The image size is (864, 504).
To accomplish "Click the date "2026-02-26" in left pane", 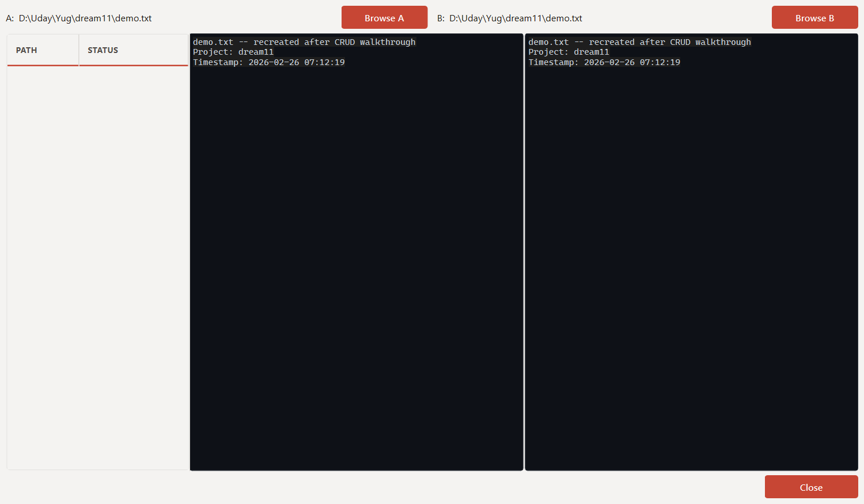I will (274, 62).
